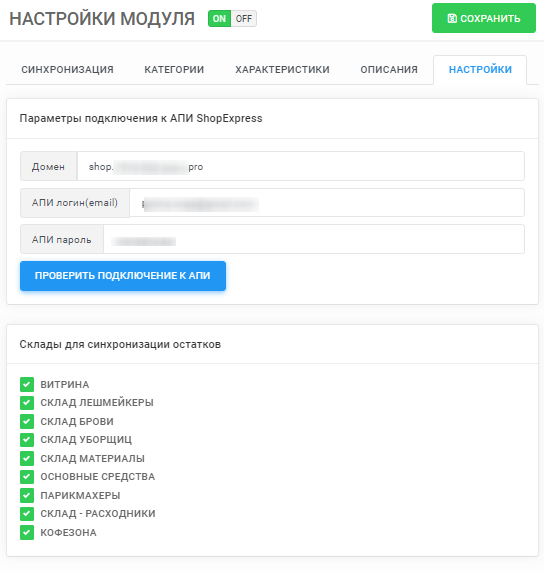
Task: Open the Синхронизация tab
Action: point(67,70)
